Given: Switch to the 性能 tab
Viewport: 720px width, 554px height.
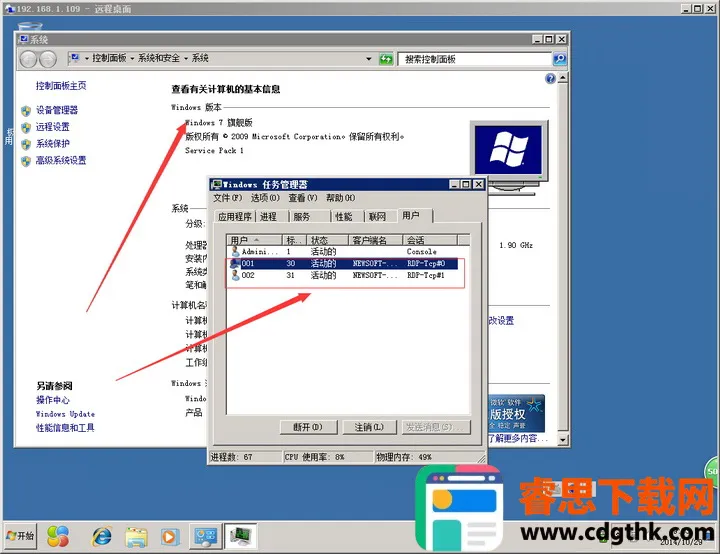Looking at the screenshot, I should pyautogui.click(x=343, y=216).
